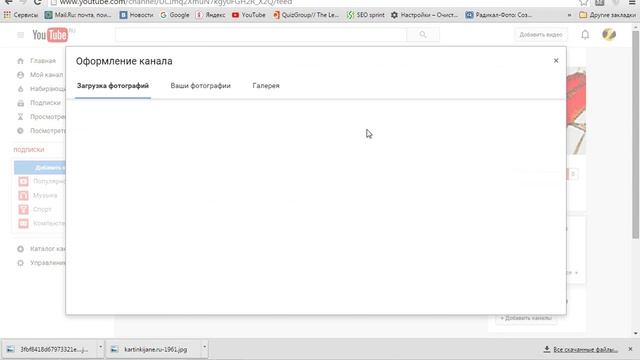Open the QuizGroup bookmark
The width and height of the screenshot is (640, 360).
[306, 15]
